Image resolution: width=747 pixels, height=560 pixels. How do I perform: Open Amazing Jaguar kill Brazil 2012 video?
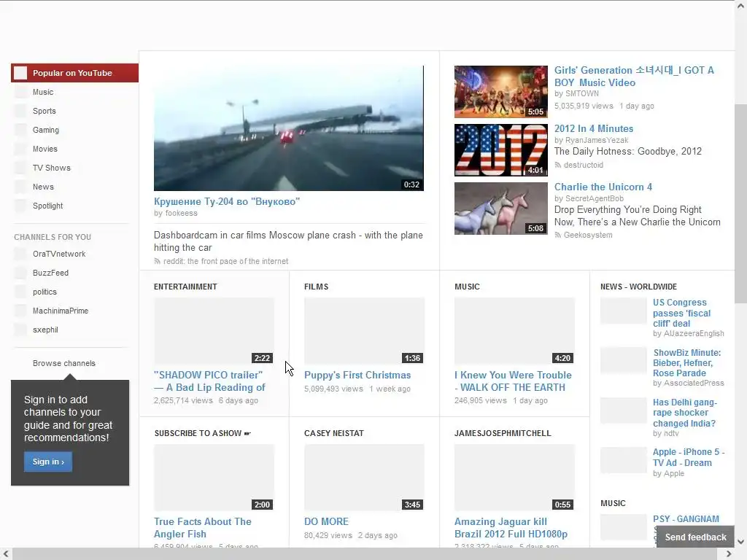511,528
